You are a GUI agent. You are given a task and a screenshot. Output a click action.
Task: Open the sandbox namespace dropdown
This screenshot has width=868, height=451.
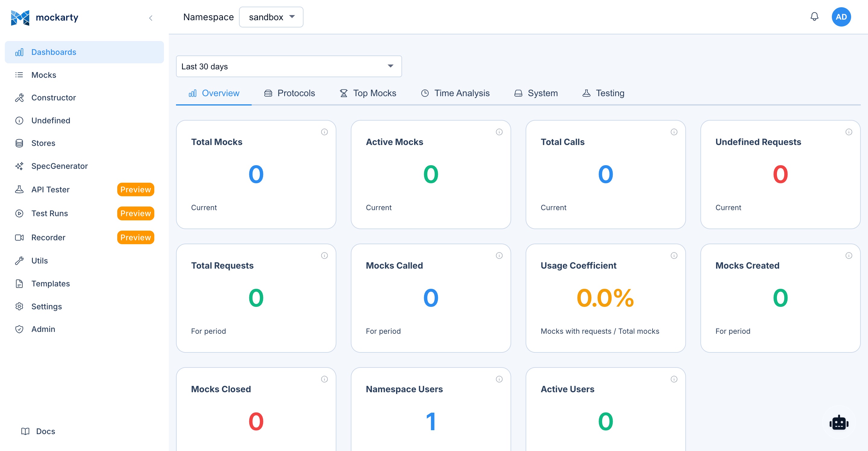point(271,17)
